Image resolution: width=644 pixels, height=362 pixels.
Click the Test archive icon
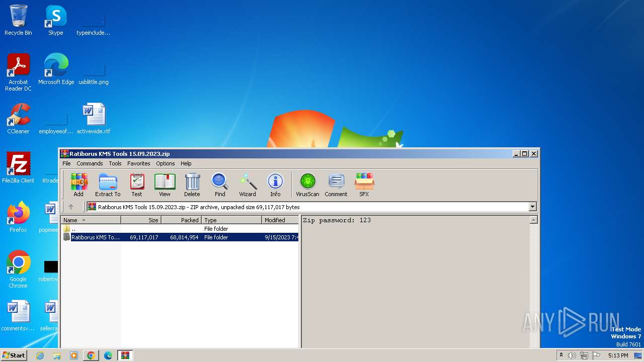[137, 185]
